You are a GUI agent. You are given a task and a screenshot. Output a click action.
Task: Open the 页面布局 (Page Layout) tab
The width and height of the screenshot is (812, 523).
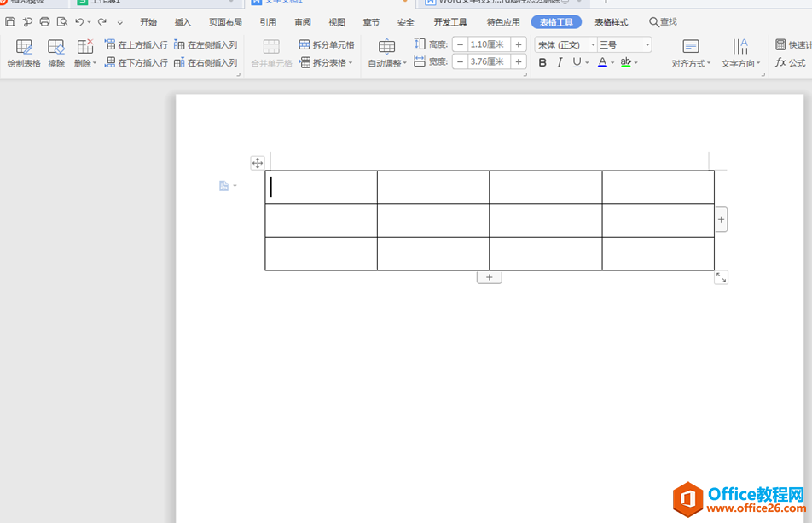coord(225,22)
